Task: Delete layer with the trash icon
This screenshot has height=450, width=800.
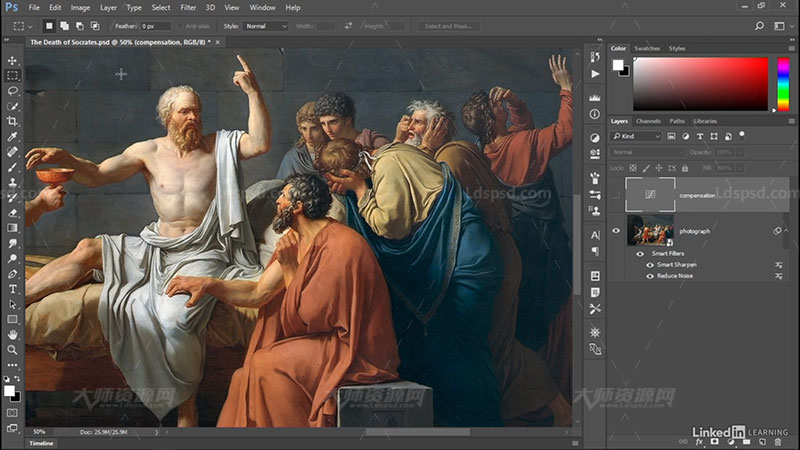Action: [x=778, y=442]
